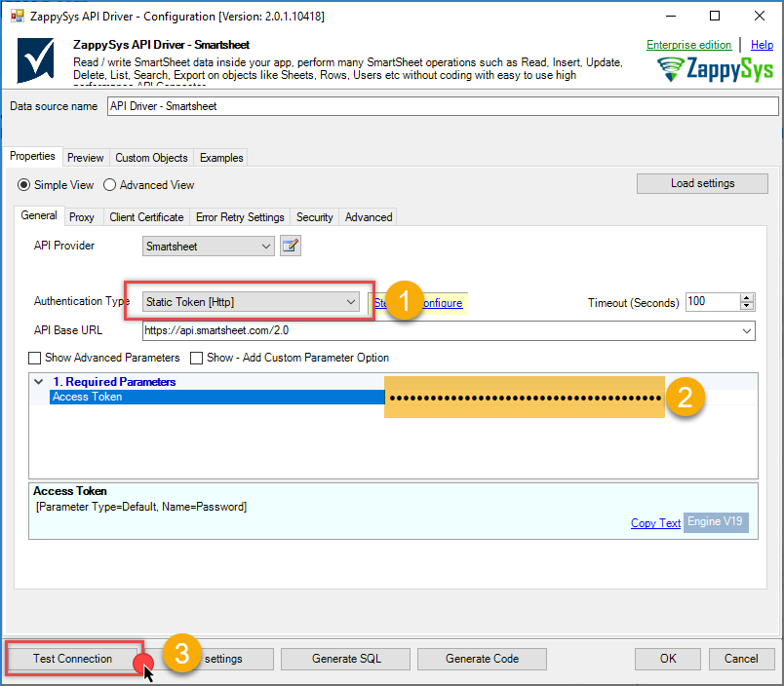The image size is (784, 686).
Task: Open the API Provider dropdown
Action: pos(209,247)
